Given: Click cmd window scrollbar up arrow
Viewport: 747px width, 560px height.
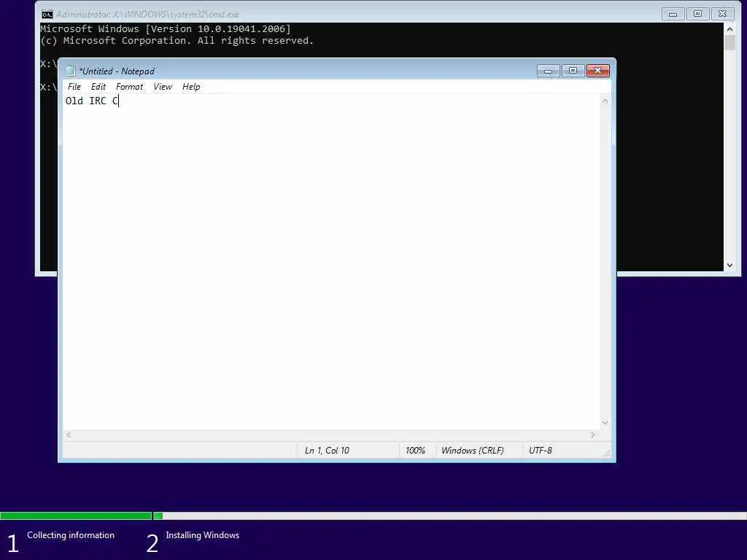Looking at the screenshot, I should tap(729, 29).
